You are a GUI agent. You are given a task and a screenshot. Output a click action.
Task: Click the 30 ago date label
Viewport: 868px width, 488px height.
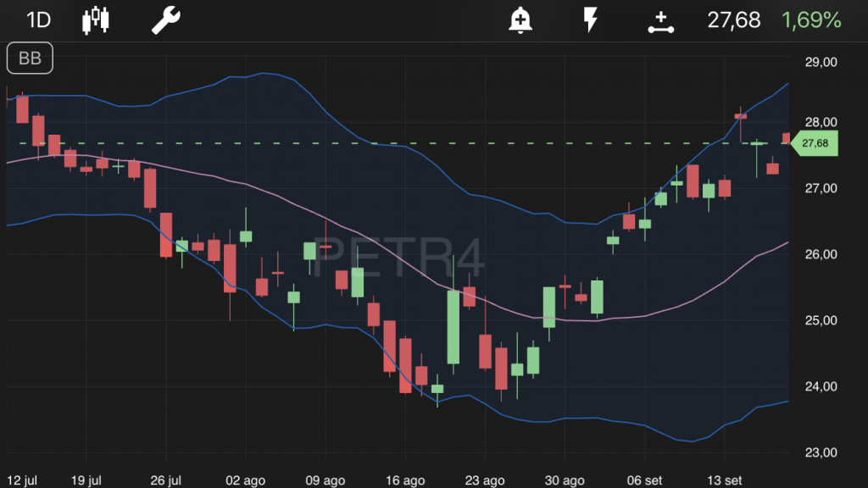[x=564, y=480]
